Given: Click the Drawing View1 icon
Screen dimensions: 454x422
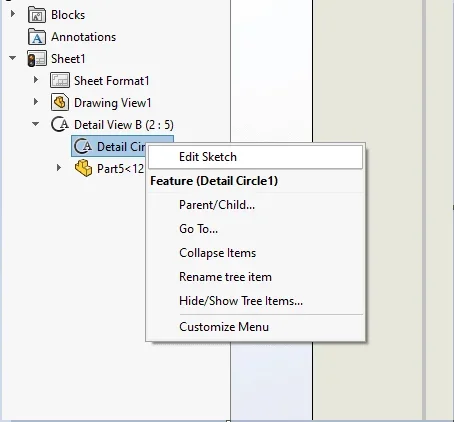Looking at the screenshot, I should (60, 102).
